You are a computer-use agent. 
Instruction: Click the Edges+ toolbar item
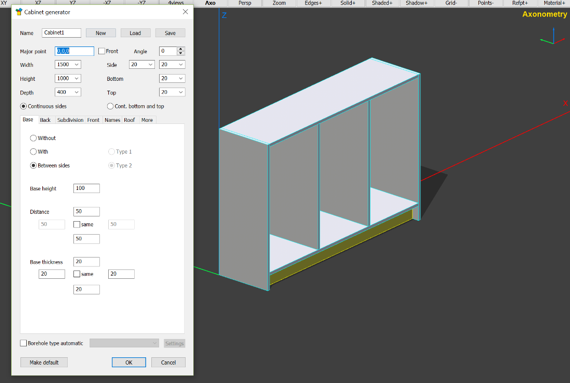click(x=313, y=3)
